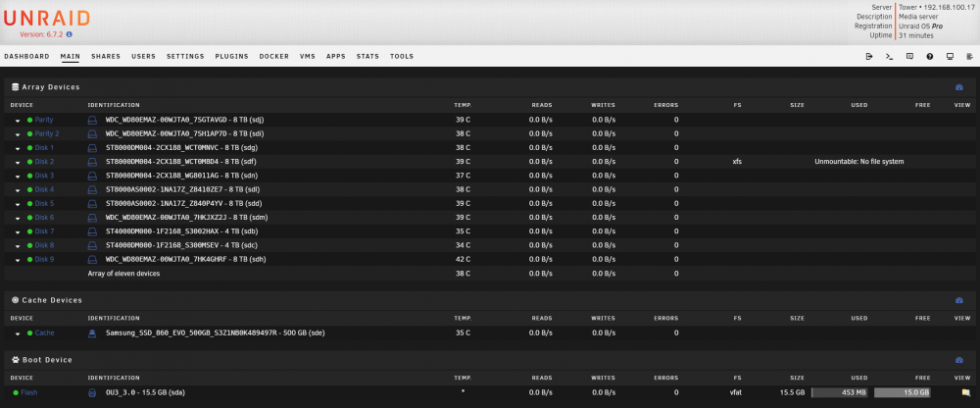Click the disk icon beside ST4000DM000 S3002HAX
The image size is (980, 408).
coord(92,231)
